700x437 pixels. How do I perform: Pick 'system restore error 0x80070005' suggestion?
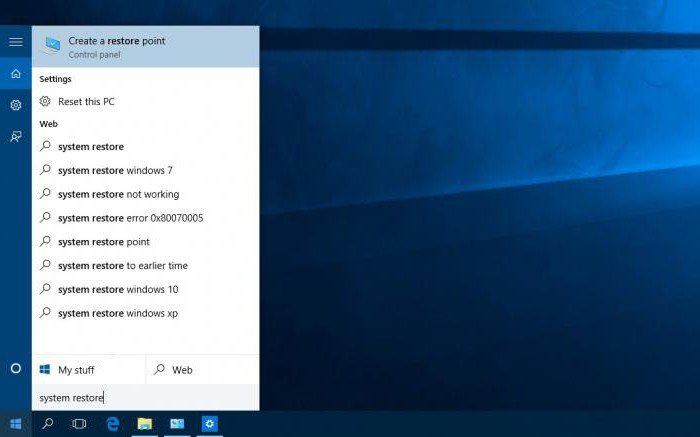130,218
